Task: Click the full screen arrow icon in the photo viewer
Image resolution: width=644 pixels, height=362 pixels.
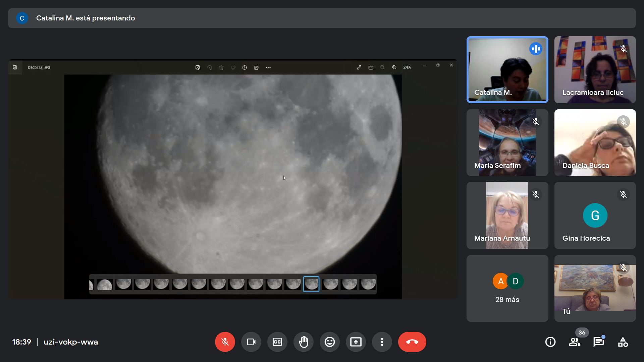Action: point(359,67)
